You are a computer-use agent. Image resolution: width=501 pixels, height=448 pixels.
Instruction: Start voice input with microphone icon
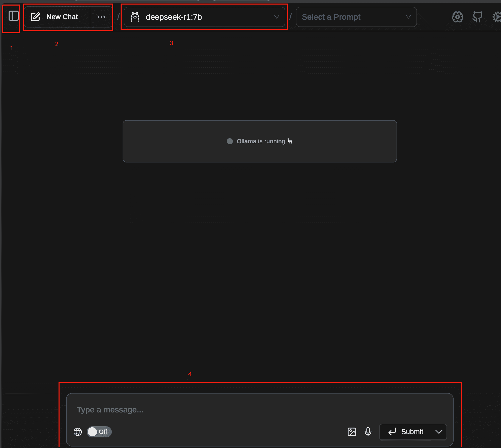tap(368, 432)
